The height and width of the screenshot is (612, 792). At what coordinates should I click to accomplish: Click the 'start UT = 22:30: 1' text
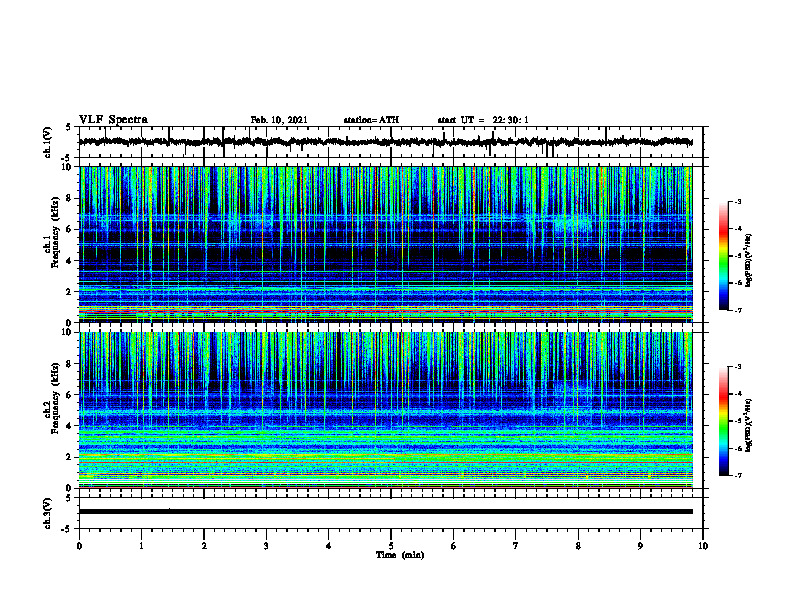click(483, 120)
